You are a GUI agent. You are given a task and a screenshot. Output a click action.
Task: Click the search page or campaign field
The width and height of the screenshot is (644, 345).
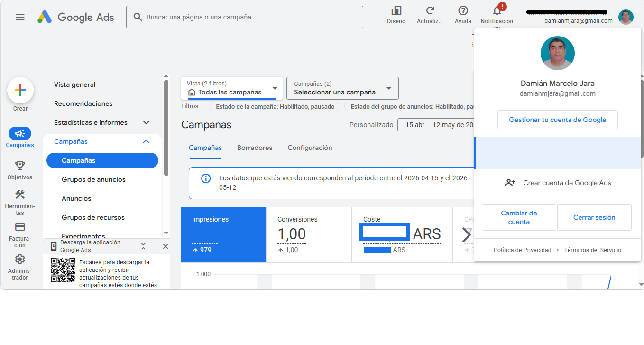tap(245, 17)
